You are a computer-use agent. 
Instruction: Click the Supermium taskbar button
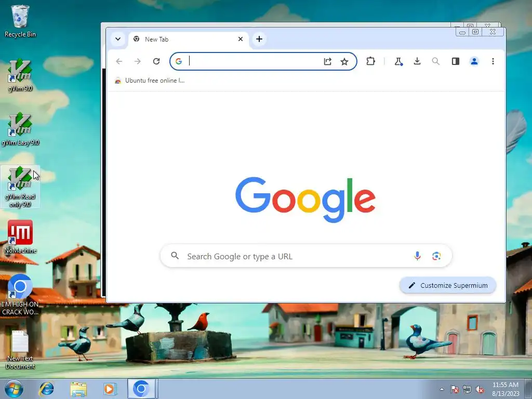point(141,389)
